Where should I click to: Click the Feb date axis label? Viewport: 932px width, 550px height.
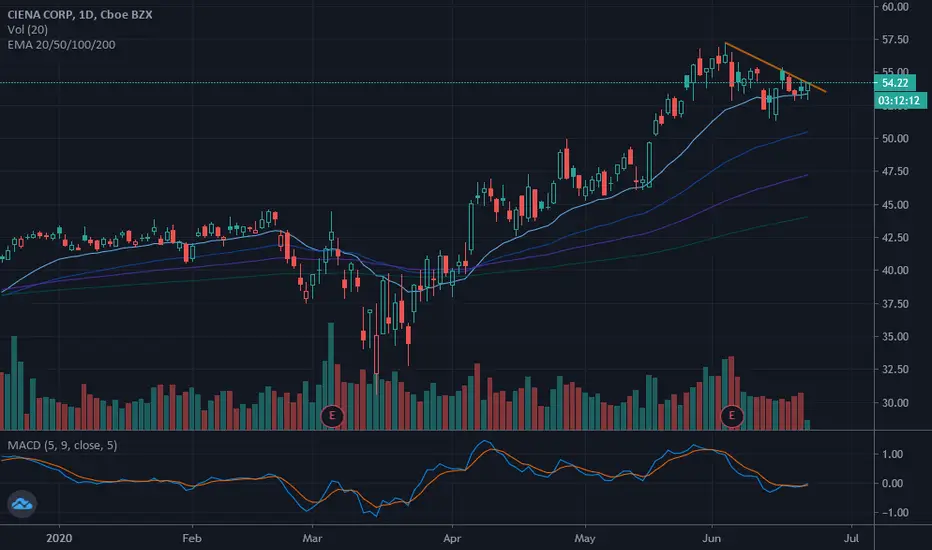click(x=192, y=538)
